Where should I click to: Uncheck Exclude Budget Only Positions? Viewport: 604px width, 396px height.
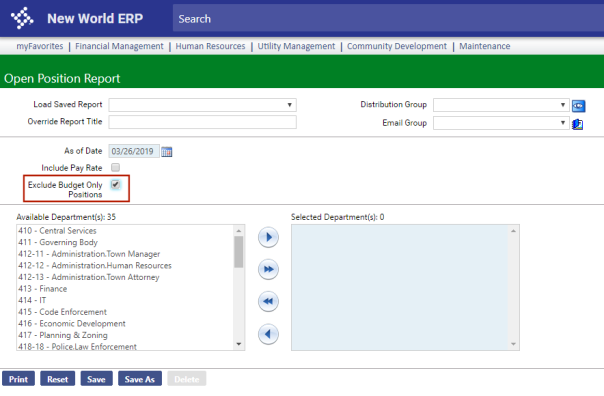coord(115,185)
